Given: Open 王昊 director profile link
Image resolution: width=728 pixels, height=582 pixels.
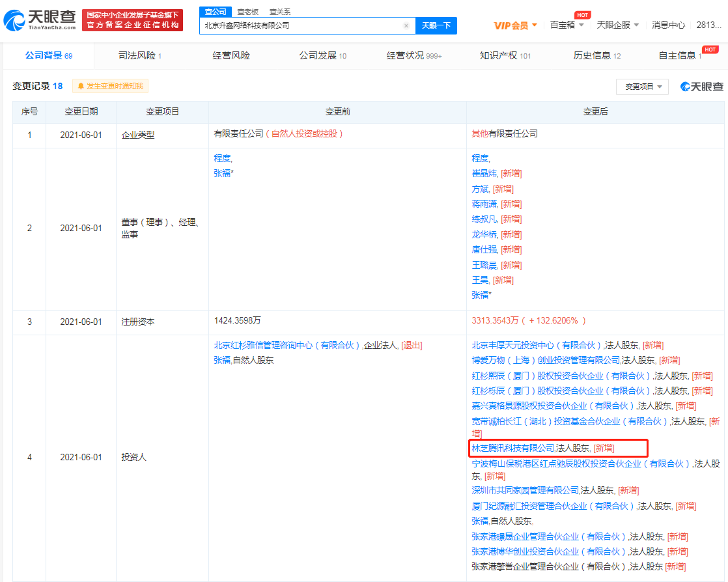Looking at the screenshot, I should [x=480, y=281].
